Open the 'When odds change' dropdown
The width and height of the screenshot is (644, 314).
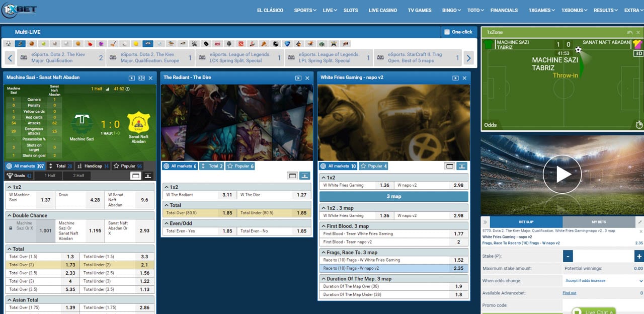coord(603,281)
